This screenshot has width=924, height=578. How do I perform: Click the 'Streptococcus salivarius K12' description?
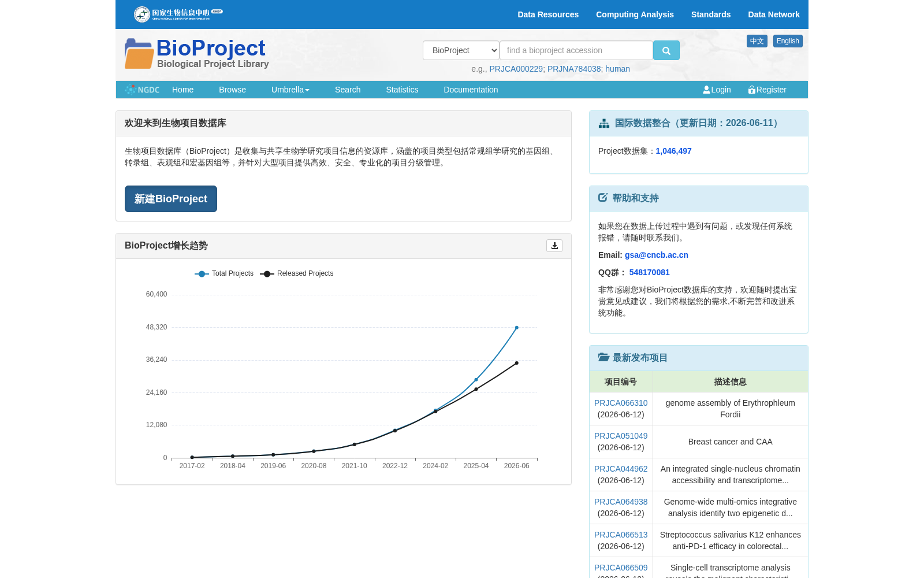(731, 540)
